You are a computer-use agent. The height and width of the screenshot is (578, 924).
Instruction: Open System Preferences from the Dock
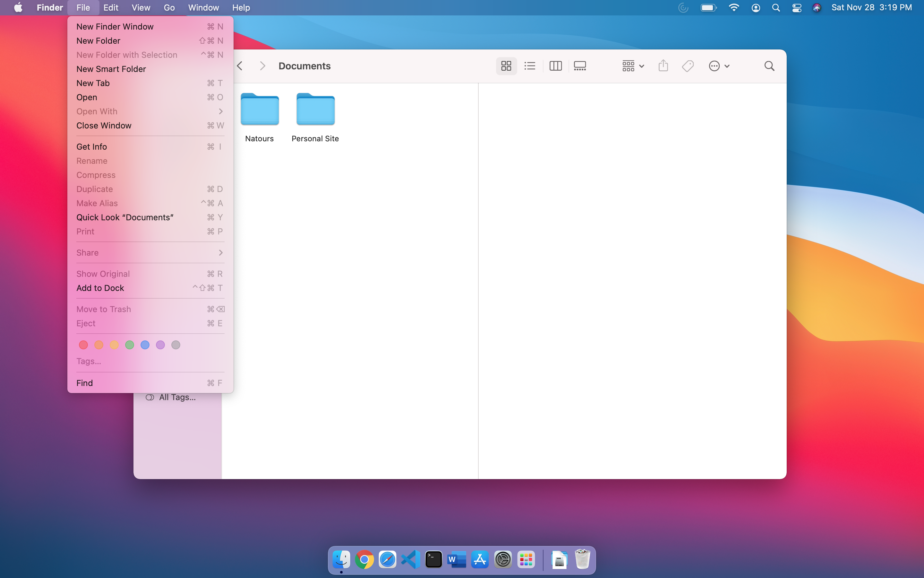503,559
